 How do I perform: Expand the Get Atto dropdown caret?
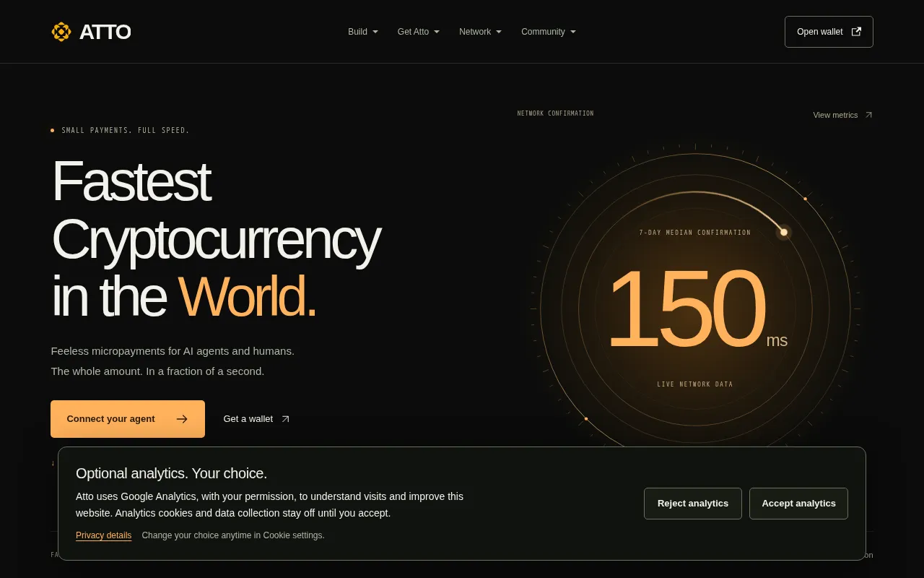pos(437,32)
